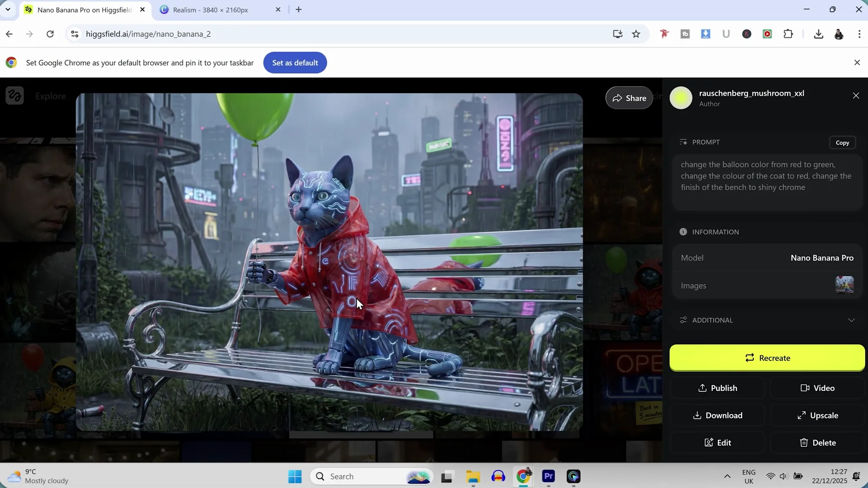Open the Explore section

pos(50,96)
